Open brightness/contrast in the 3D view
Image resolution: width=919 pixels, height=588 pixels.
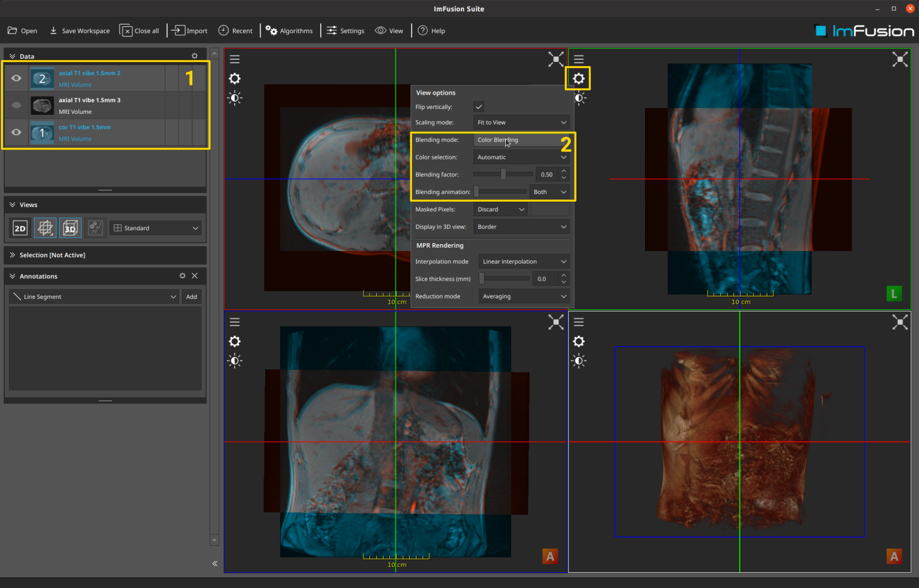coord(579,361)
